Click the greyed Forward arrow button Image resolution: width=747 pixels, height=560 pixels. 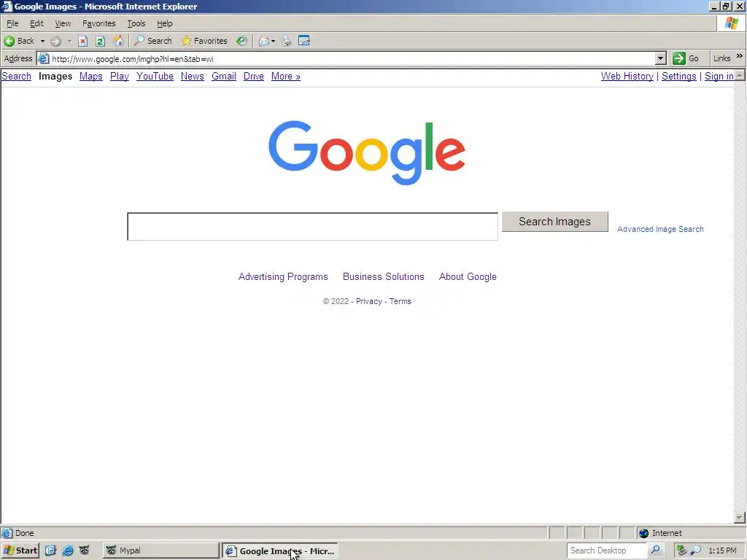pyautogui.click(x=55, y=41)
